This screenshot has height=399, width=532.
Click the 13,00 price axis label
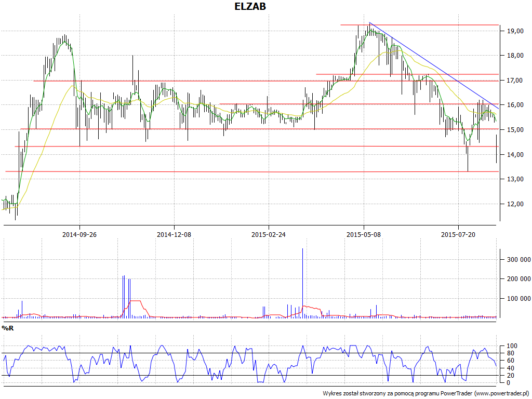click(515, 179)
